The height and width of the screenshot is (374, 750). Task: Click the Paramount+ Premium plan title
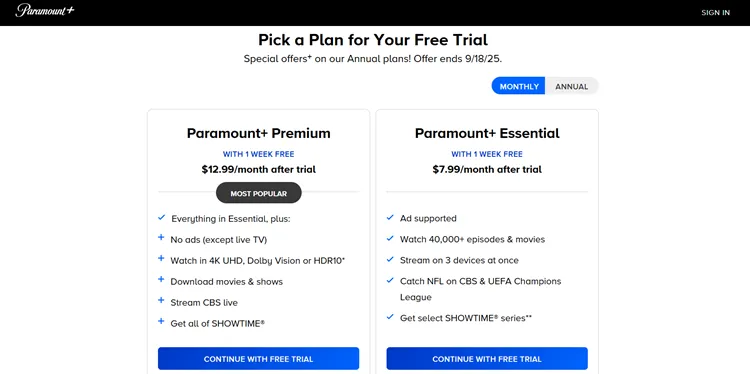coord(258,133)
